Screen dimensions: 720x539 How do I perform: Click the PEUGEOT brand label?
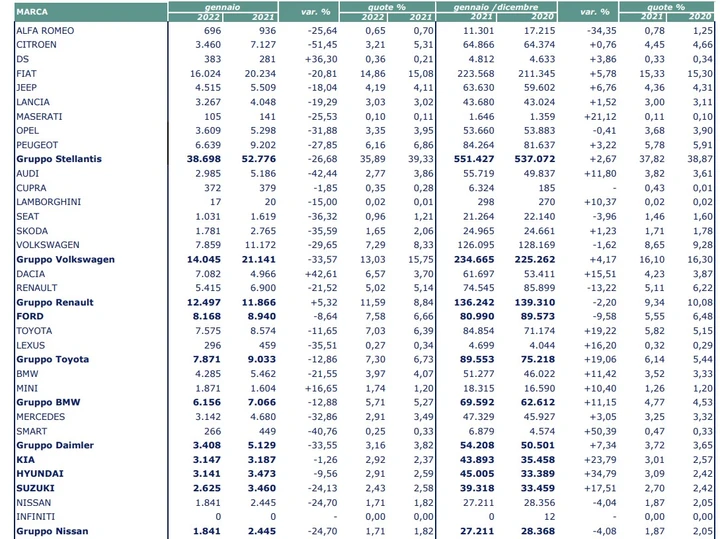coord(37,145)
